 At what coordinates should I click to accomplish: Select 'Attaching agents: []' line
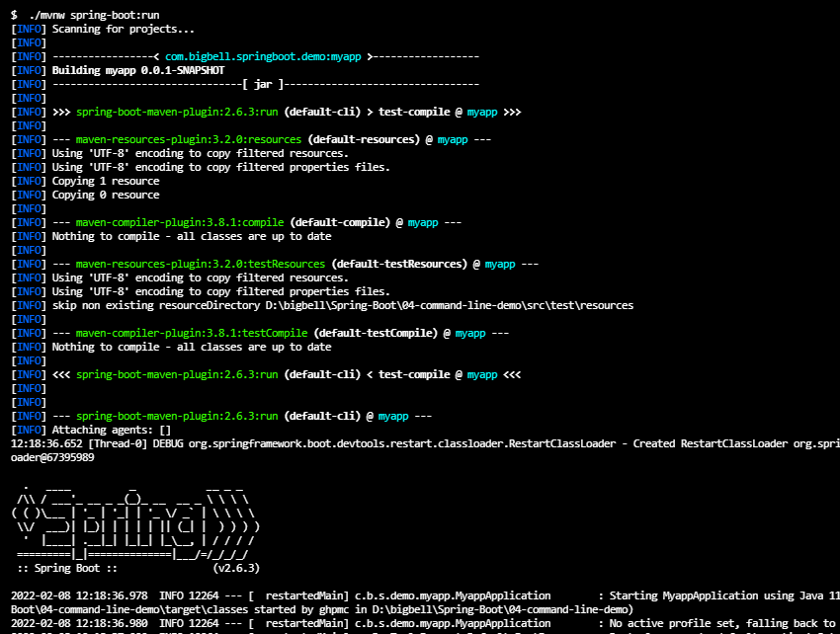112,430
